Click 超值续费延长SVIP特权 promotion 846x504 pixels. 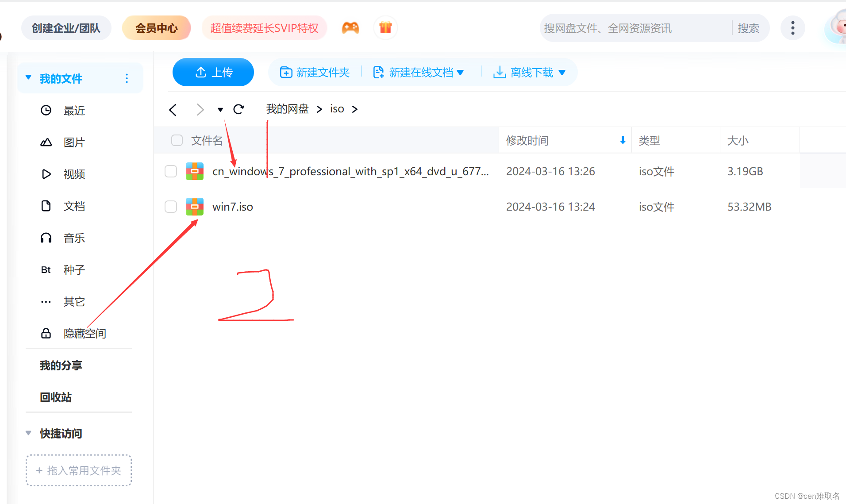pyautogui.click(x=265, y=28)
